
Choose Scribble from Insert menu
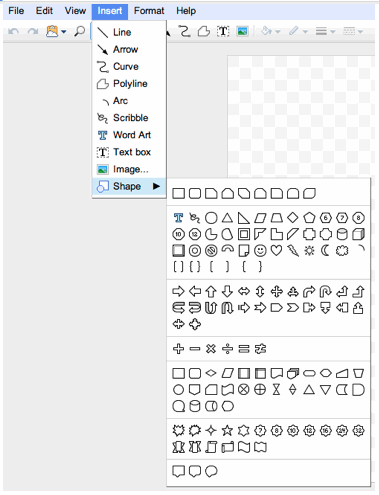tap(129, 118)
